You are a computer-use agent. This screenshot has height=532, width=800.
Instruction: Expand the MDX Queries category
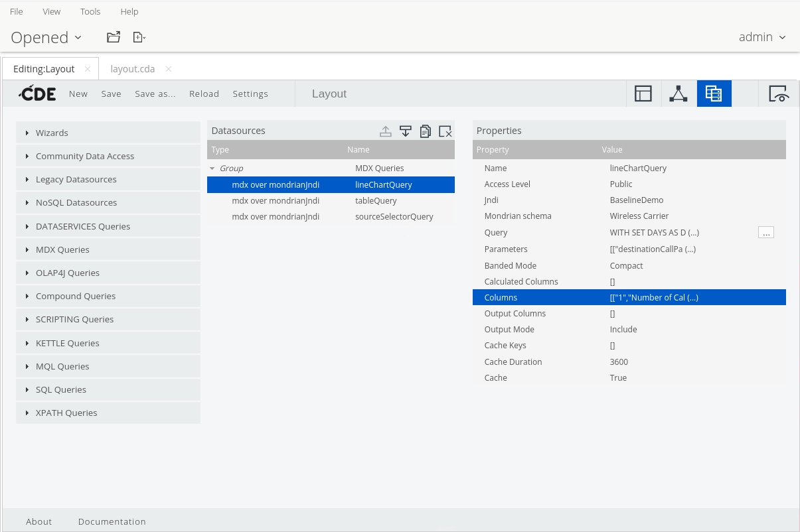(x=62, y=249)
